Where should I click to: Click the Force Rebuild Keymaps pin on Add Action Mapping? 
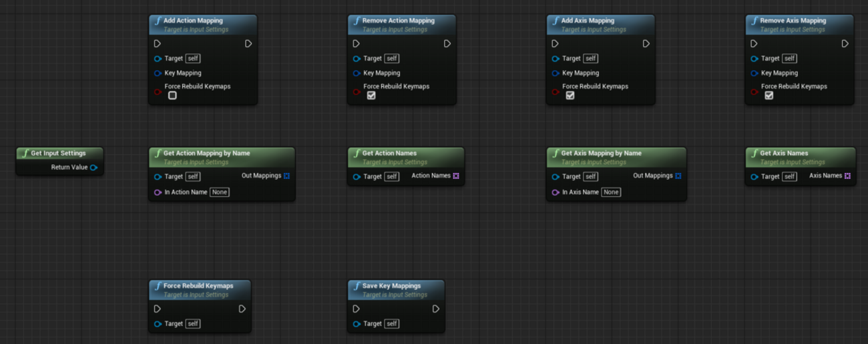pos(158,92)
